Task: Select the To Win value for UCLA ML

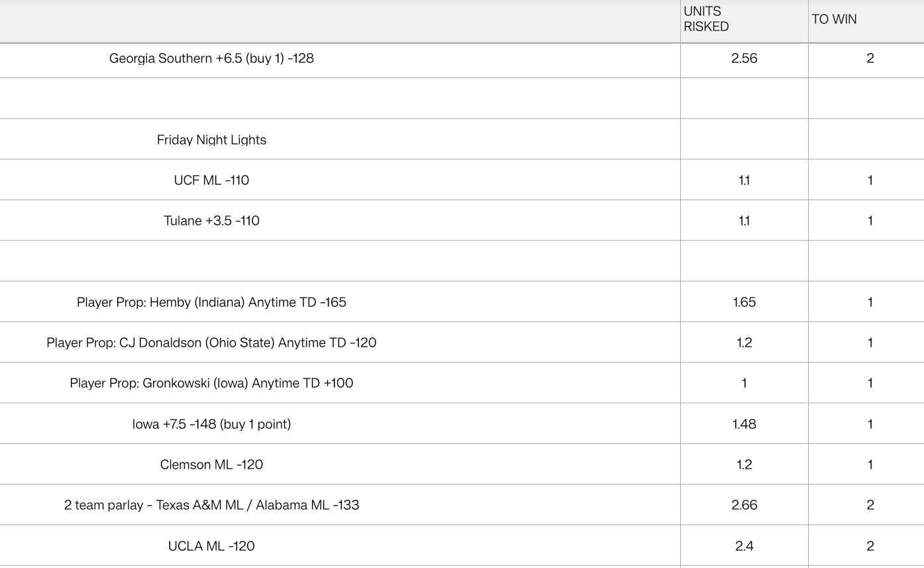Action: (870, 546)
